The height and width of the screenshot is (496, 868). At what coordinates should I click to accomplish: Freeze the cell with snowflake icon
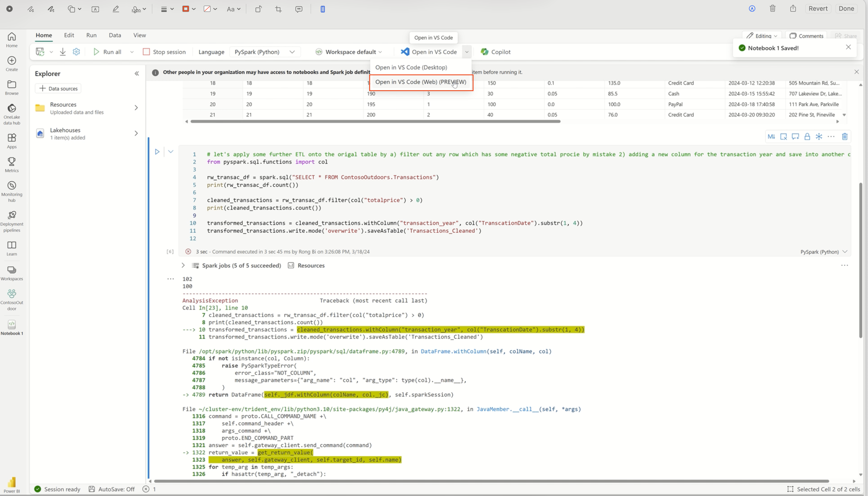(819, 137)
